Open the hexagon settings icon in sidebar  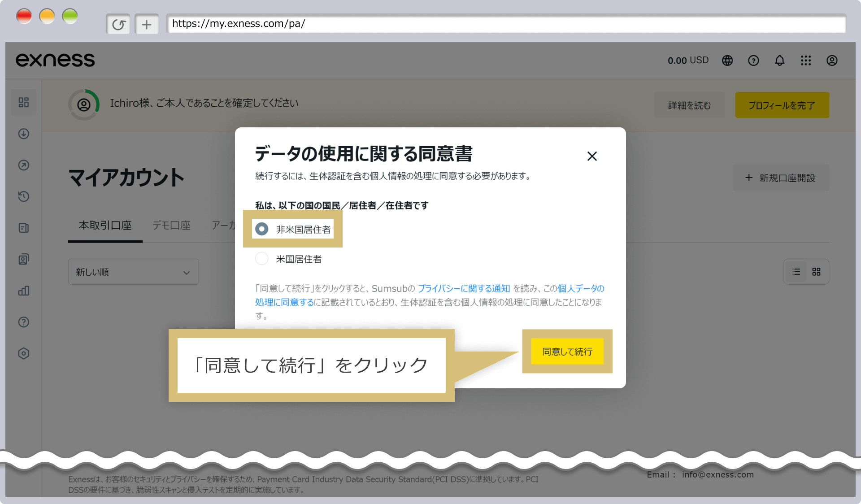(24, 353)
